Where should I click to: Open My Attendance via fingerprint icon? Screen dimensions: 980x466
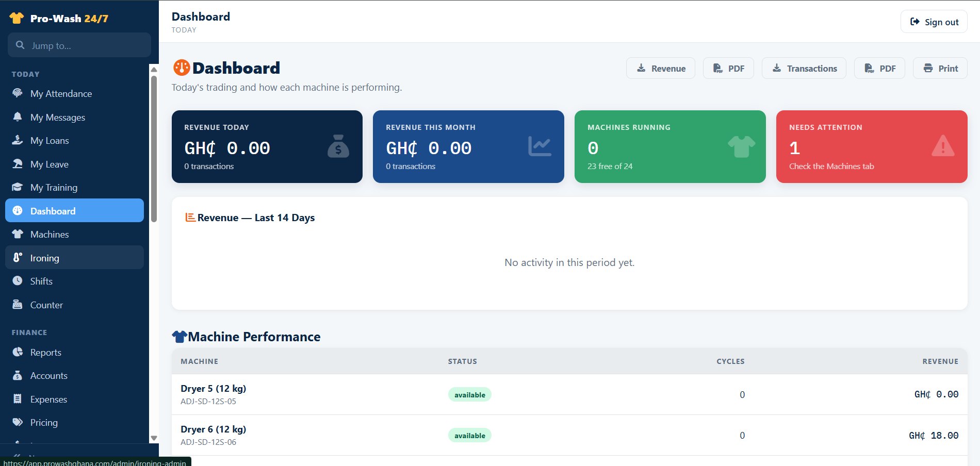(x=18, y=93)
